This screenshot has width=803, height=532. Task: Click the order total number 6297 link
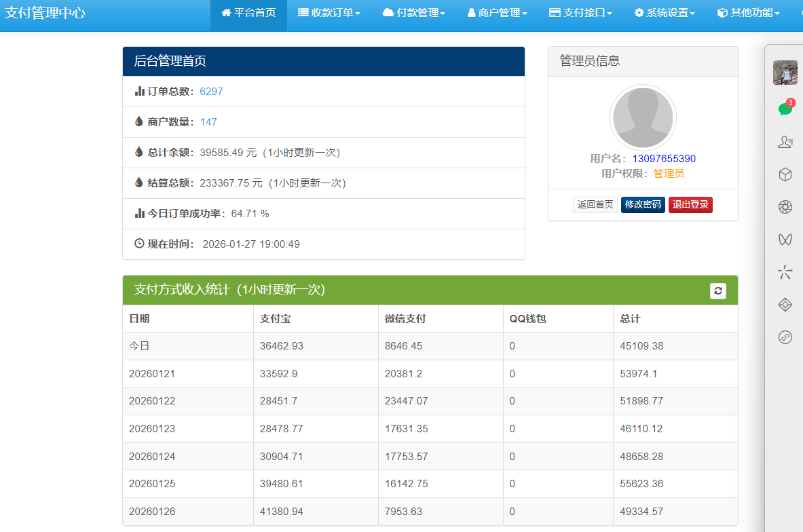tap(211, 92)
